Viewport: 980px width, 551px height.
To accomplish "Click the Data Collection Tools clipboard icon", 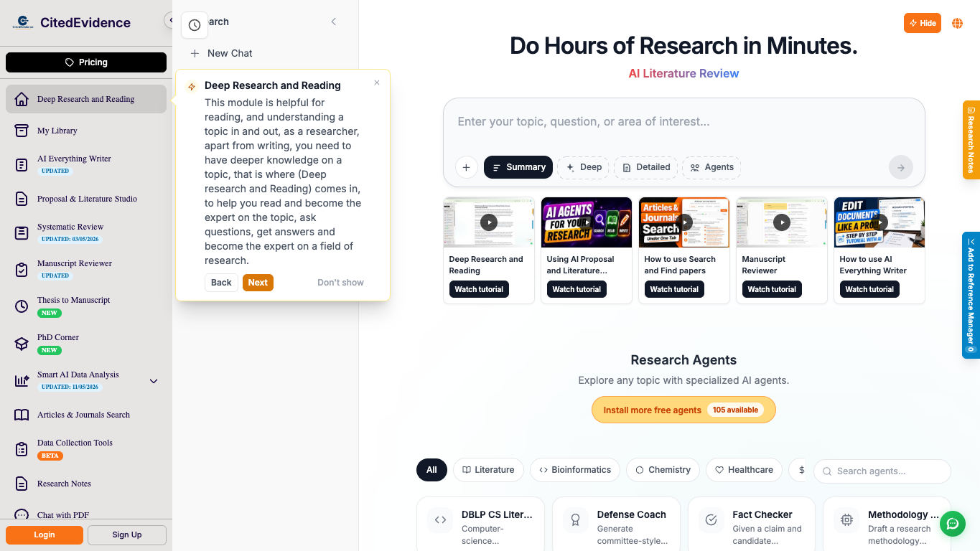I will tap(22, 449).
